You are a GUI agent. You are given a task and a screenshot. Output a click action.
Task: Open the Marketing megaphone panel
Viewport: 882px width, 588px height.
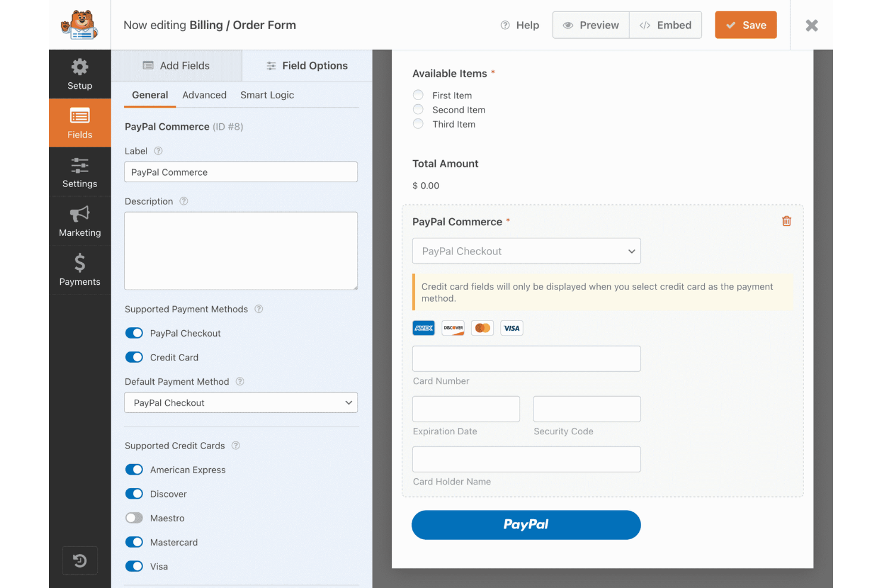(80, 221)
